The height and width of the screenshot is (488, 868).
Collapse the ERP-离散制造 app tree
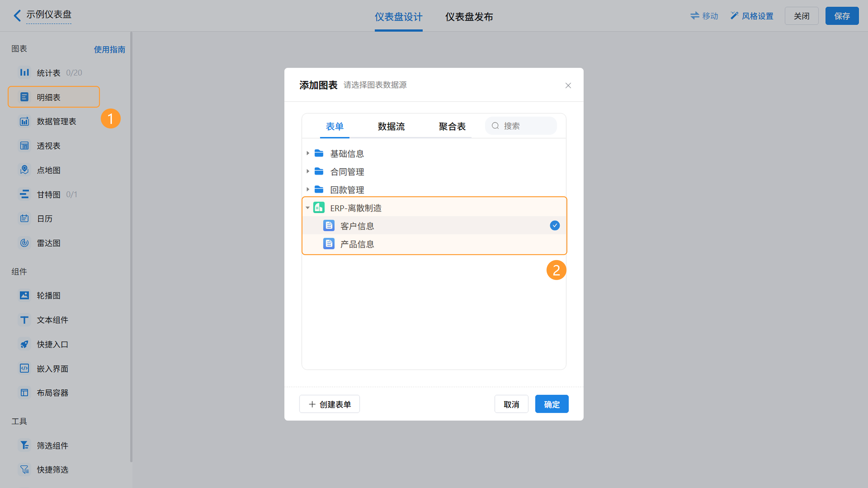[308, 208]
